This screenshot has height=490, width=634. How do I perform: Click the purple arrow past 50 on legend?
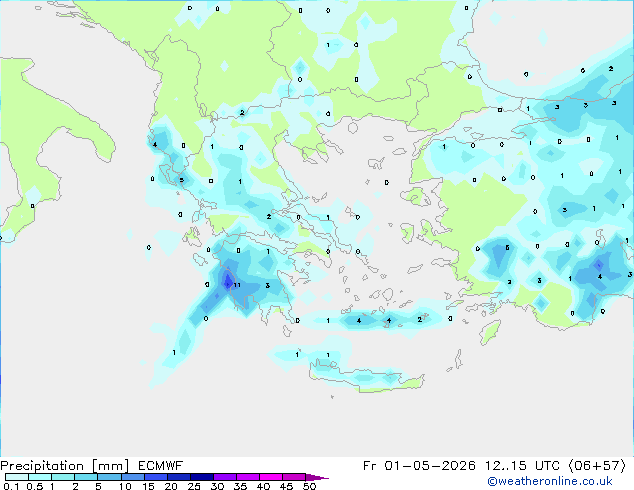click(x=317, y=477)
